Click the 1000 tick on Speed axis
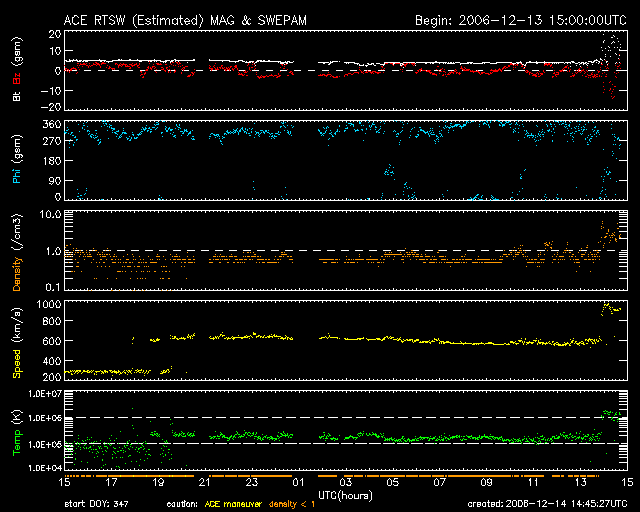Viewport: 640px width, 512px height. tap(42, 303)
